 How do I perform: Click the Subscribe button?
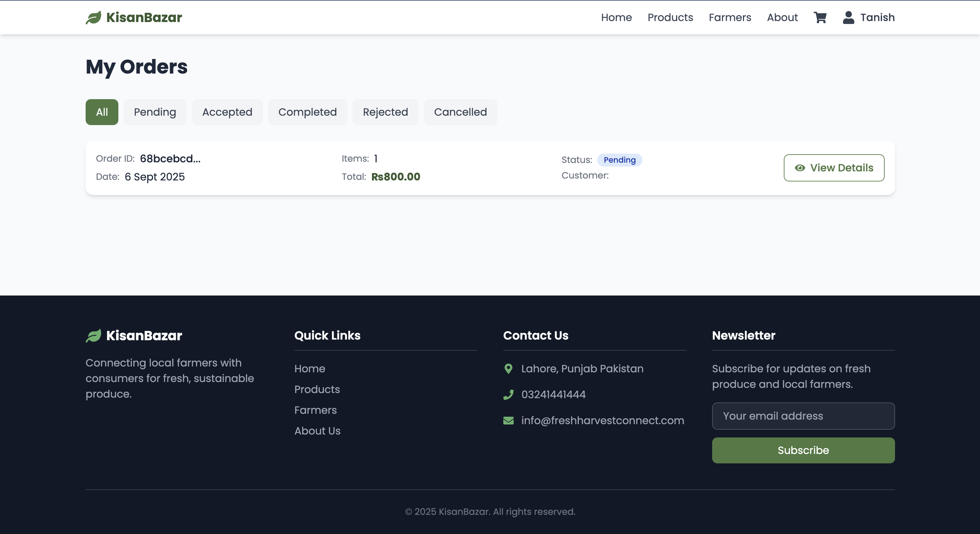(803, 450)
